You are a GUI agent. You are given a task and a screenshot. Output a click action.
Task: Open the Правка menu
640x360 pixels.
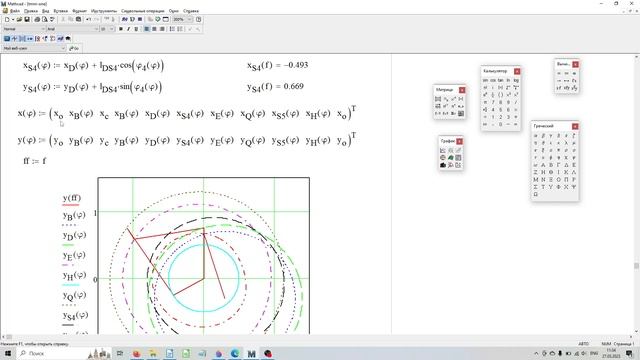[31, 11]
